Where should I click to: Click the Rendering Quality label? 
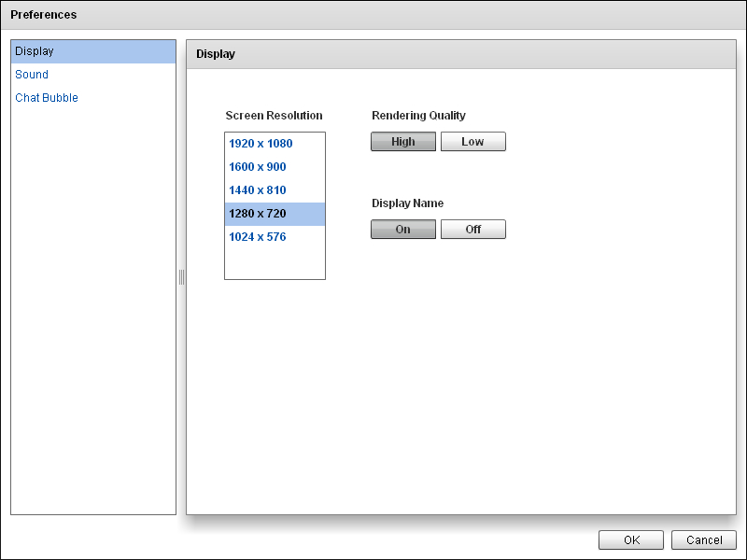418,116
